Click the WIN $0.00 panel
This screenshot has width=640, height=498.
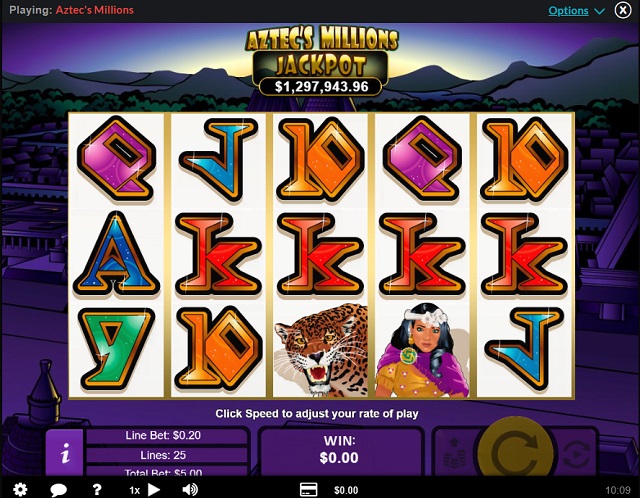340,451
